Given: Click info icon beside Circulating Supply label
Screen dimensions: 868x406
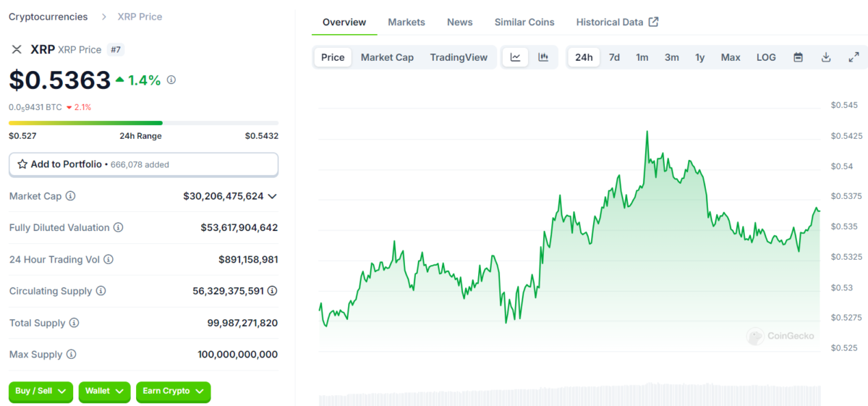Looking at the screenshot, I should pyautogui.click(x=101, y=291).
